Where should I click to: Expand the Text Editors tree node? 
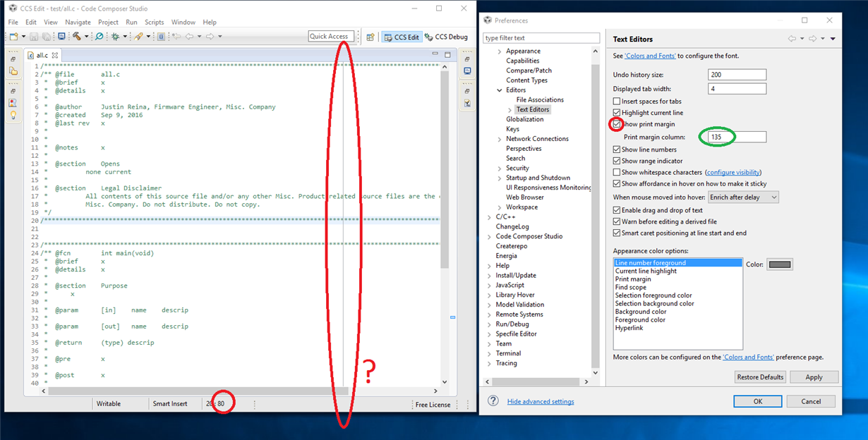(x=510, y=110)
